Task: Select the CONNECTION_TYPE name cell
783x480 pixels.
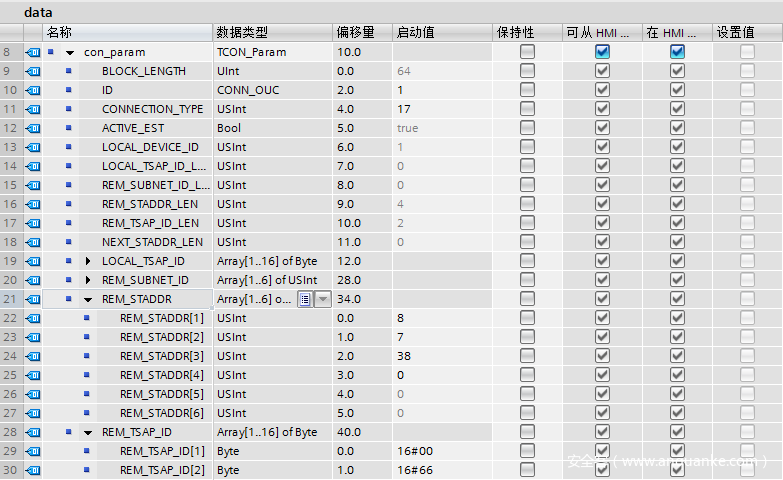Action: pyautogui.click(x=152, y=109)
